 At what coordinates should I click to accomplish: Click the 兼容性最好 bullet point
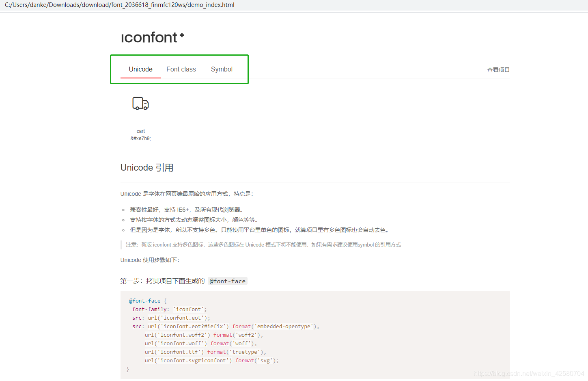tap(187, 210)
